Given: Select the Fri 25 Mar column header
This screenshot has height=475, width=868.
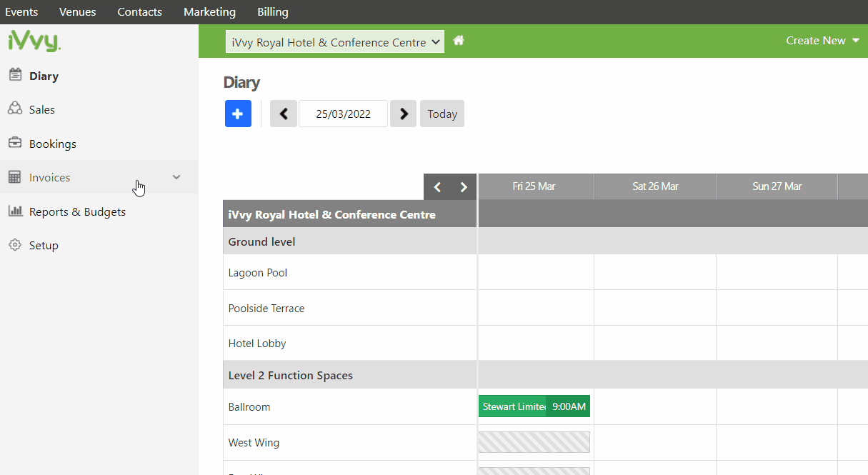Looking at the screenshot, I should pos(534,186).
